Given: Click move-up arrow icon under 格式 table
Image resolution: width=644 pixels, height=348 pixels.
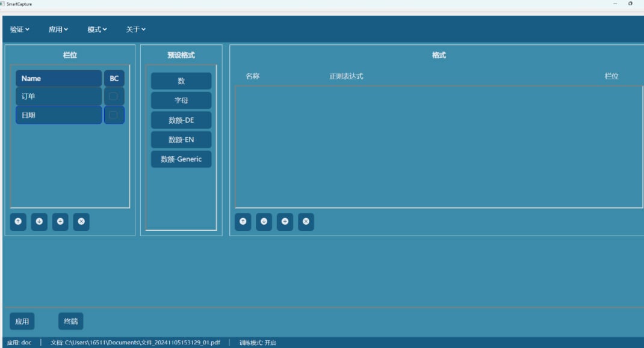Looking at the screenshot, I should [243, 222].
